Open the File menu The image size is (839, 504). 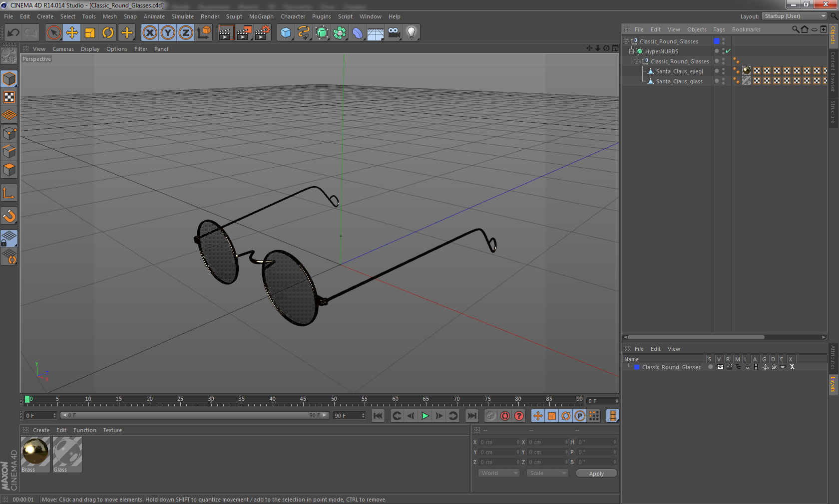click(8, 16)
